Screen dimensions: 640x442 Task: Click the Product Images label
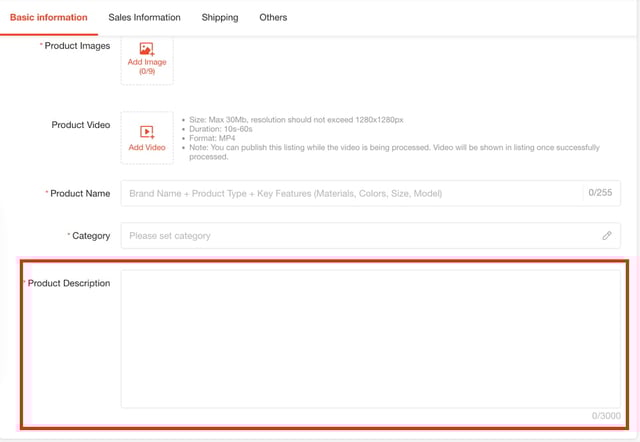click(78, 46)
